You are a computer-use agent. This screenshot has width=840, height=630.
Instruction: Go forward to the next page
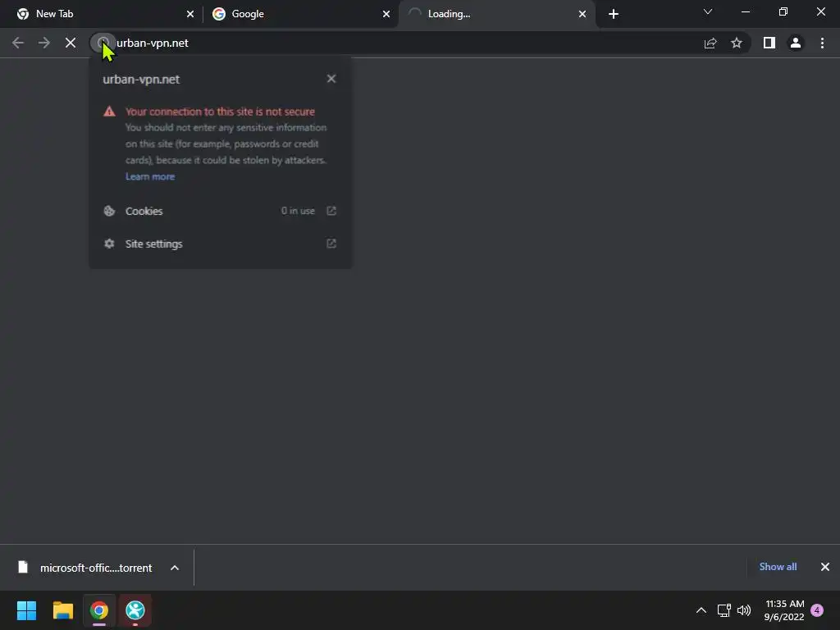point(44,43)
